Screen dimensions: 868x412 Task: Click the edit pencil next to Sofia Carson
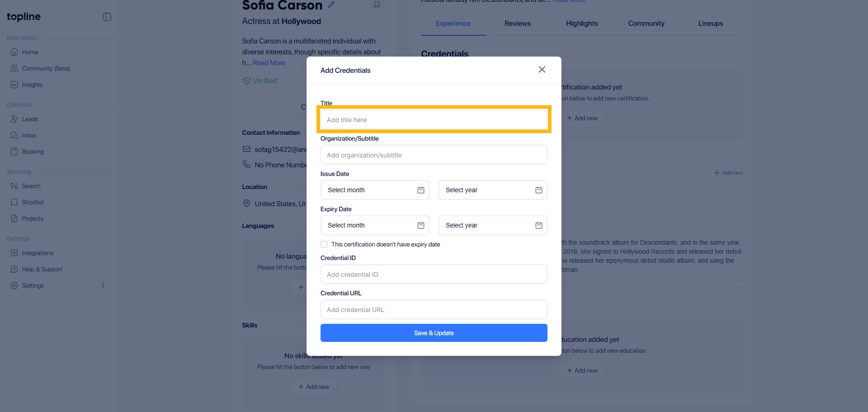[x=331, y=5]
